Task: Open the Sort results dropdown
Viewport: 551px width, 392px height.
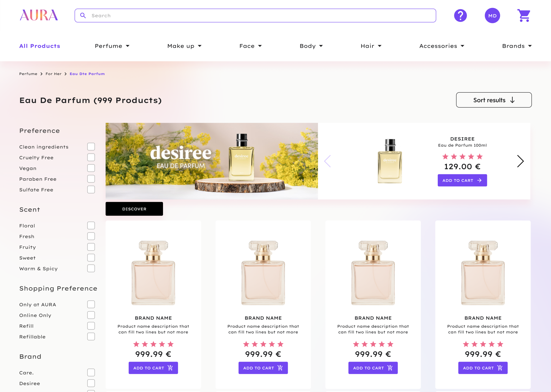Action: (494, 100)
